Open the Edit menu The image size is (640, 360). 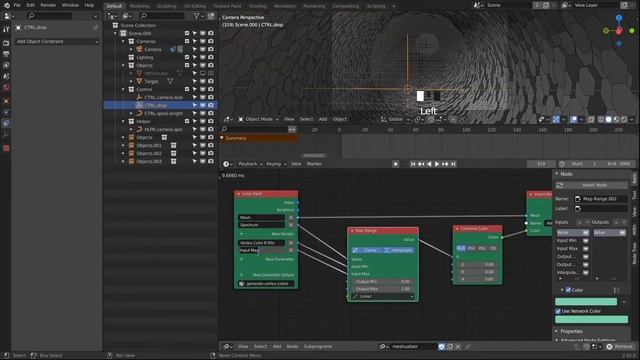pyautogui.click(x=31, y=5)
